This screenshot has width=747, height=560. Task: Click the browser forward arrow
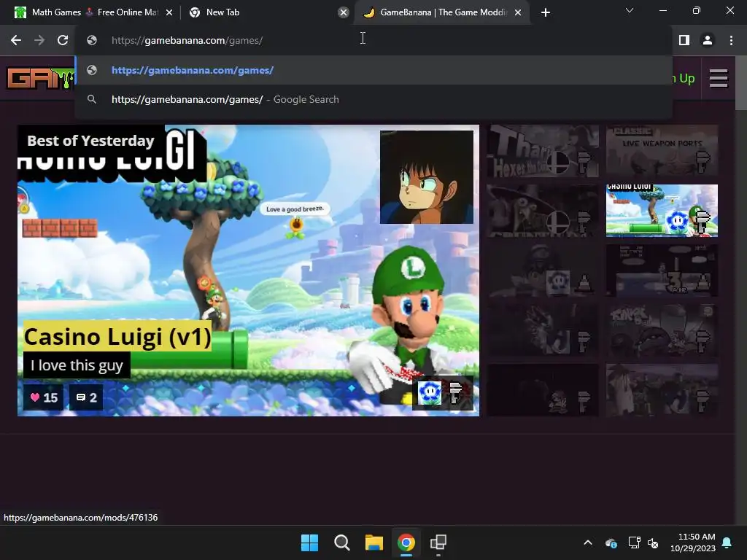(39, 40)
